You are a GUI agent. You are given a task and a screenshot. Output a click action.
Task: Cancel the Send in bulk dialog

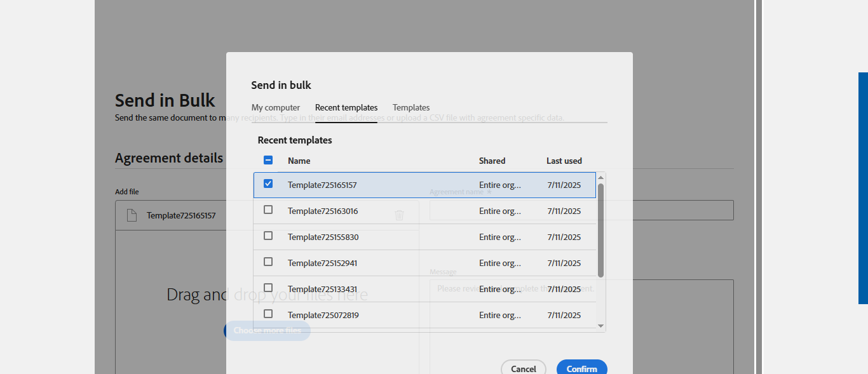(523, 368)
